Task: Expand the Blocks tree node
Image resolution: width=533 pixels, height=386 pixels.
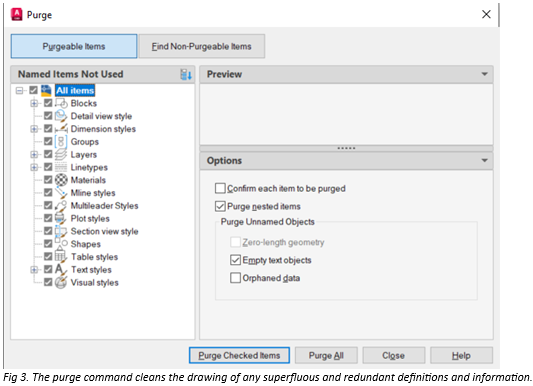Action: click(34, 103)
